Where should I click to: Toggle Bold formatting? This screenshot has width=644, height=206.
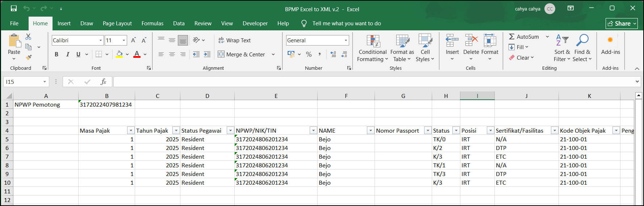click(57, 54)
